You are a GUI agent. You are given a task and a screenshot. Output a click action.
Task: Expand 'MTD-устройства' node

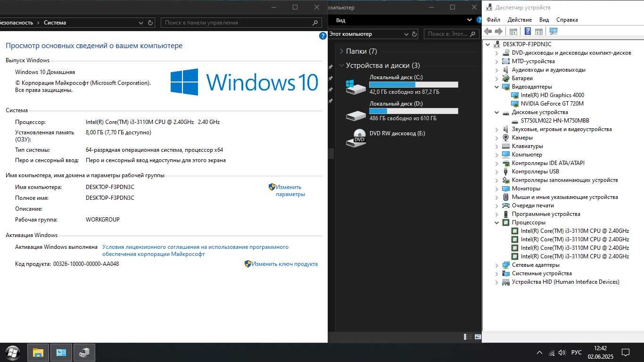click(x=496, y=61)
